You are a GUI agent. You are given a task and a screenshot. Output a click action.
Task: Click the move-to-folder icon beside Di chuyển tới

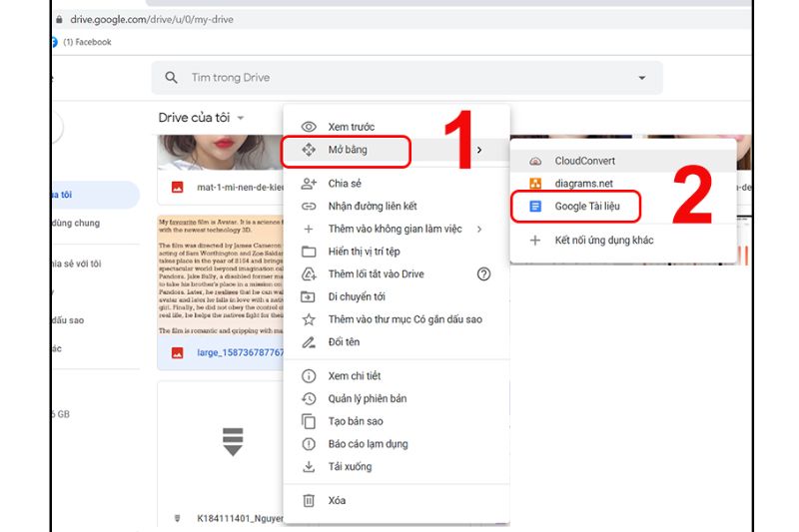point(308,296)
